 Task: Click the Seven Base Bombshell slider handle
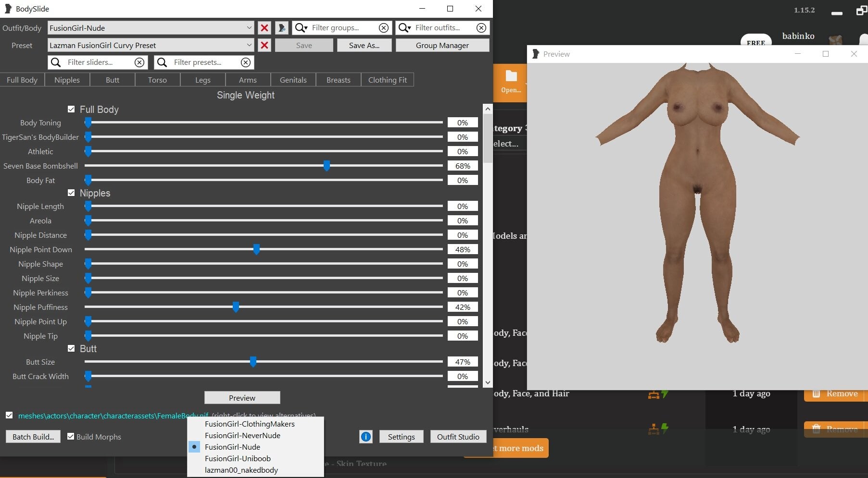click(327, 166)
